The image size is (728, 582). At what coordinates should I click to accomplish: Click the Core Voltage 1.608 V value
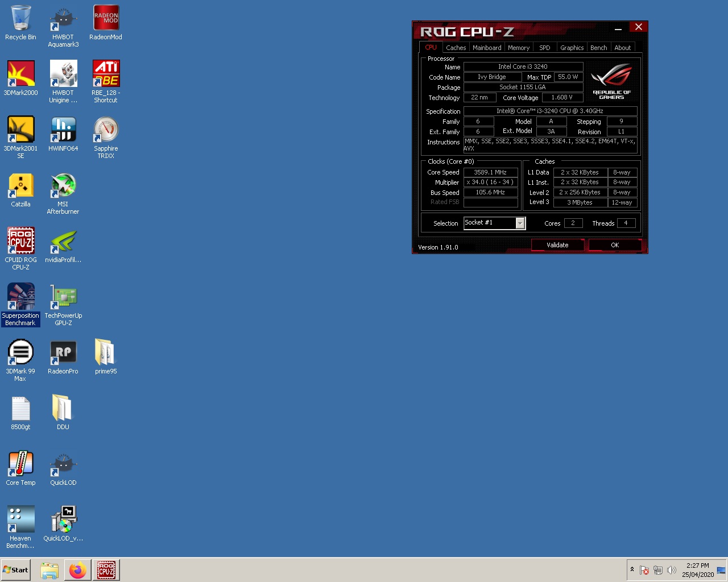[x=562, y=97]
